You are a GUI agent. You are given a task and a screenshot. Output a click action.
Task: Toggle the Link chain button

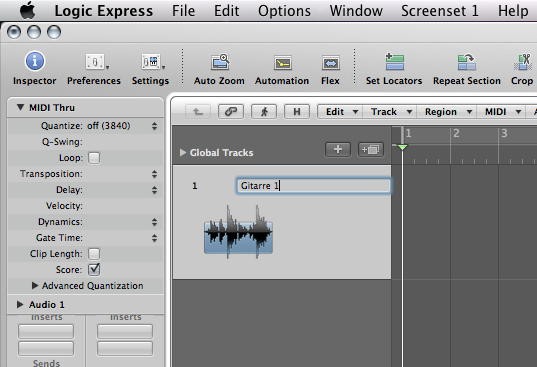pos(231,112)
